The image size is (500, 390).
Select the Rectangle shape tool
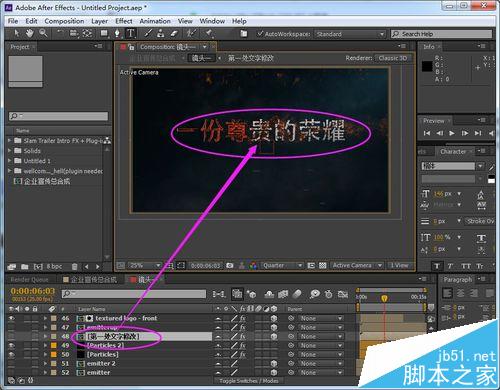tap(104, 33)
